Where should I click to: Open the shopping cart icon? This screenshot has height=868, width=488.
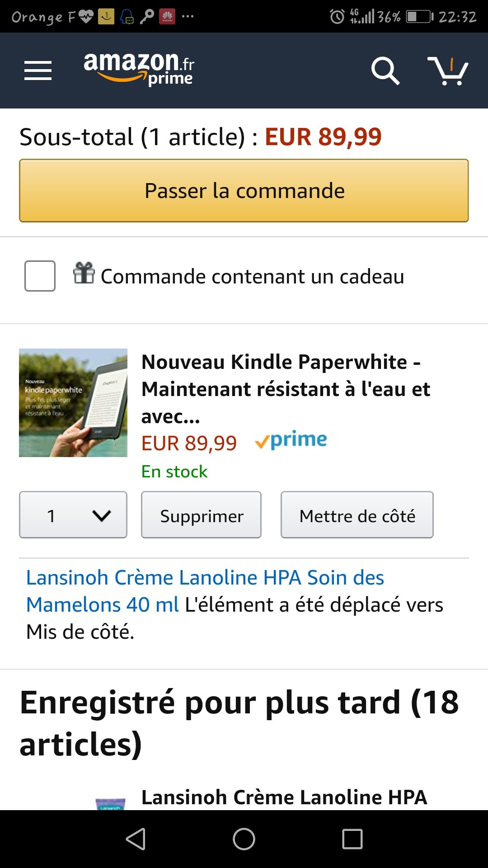(x=448, y=71)
